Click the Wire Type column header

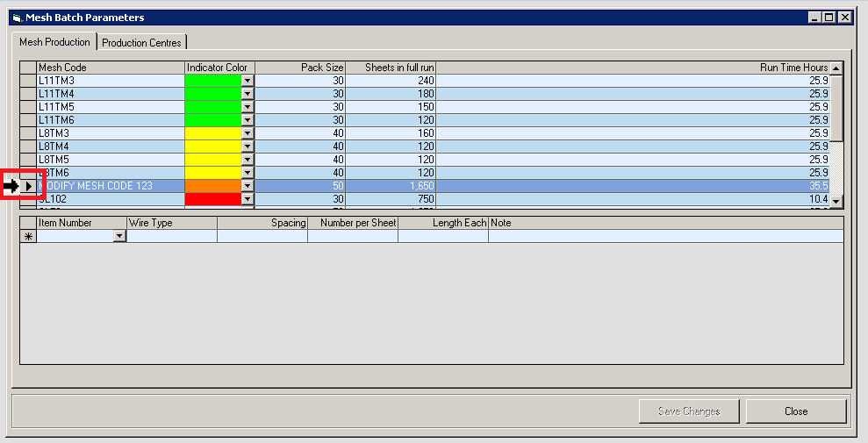click(172, 223)
